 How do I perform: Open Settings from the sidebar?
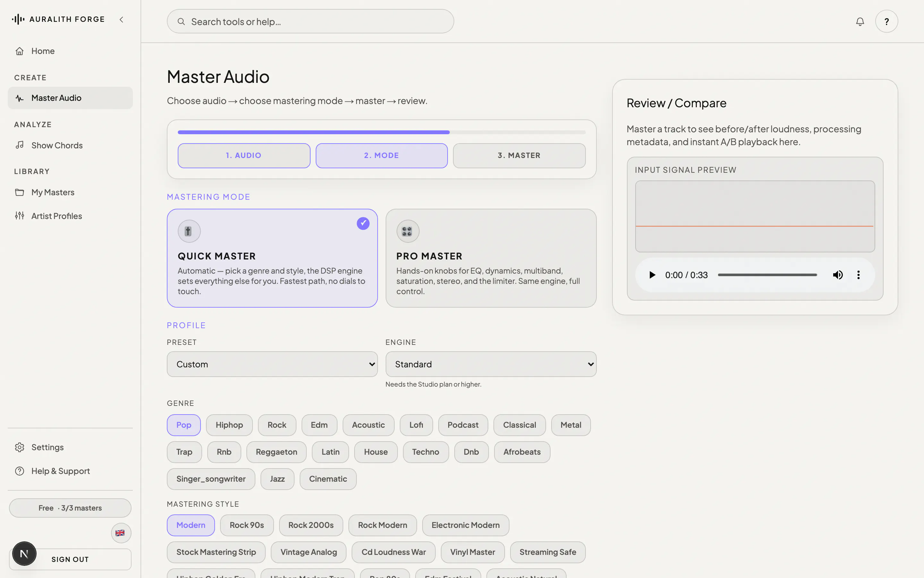70,447
